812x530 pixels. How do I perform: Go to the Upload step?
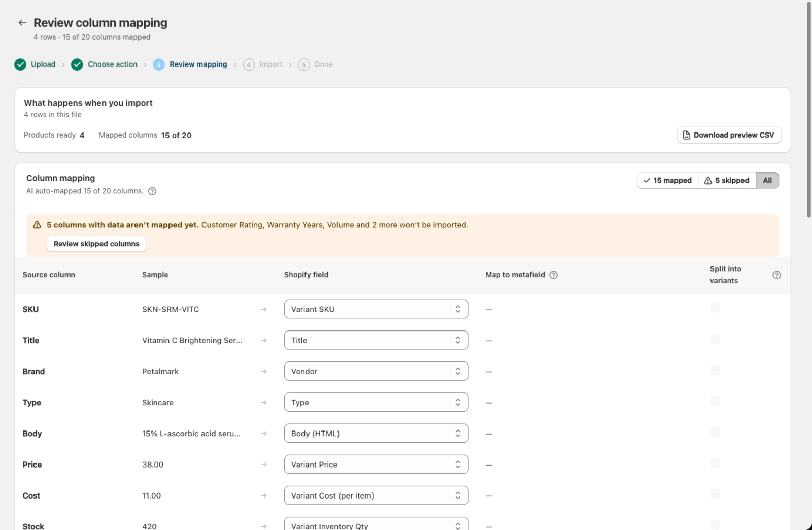[x=43, y=64]
